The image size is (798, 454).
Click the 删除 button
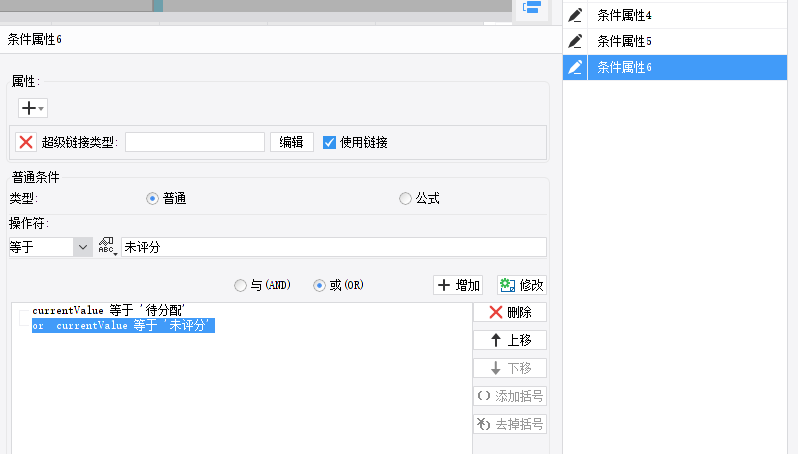point(510,312)
